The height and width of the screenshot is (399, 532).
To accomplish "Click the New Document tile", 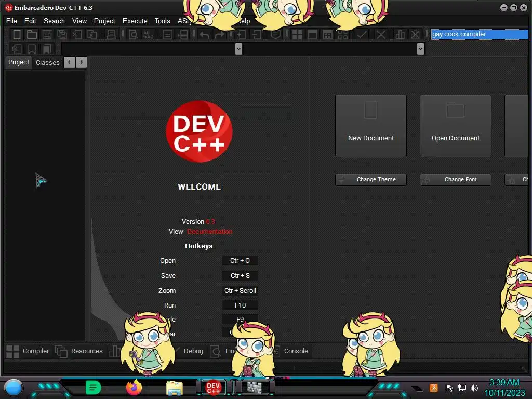I will pos(371,126).
